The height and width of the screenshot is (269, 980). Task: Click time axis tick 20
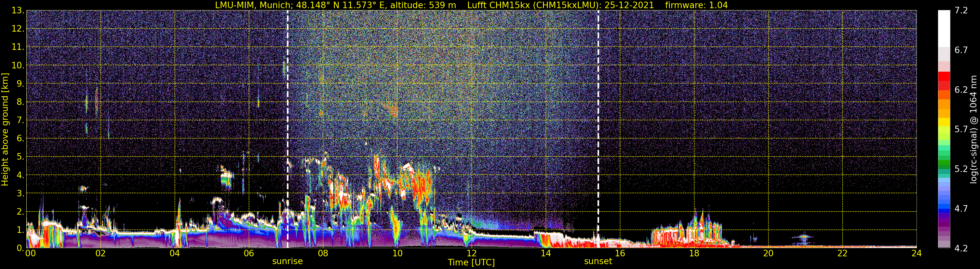pos(768,253)
